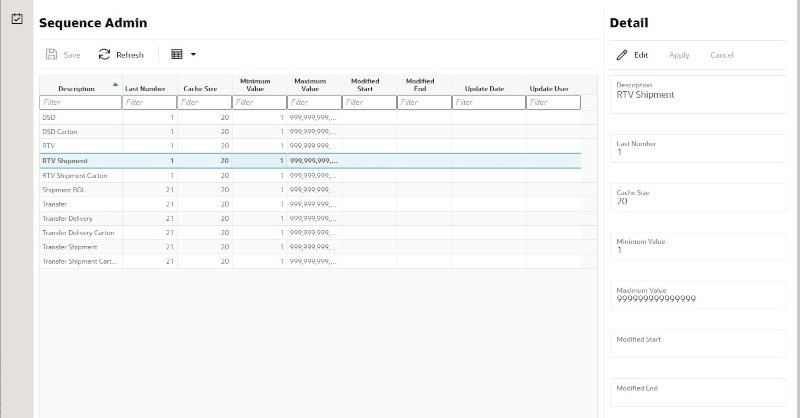This screenshot has height=418, width=800.
Task: Click the Detail Last Number field
Action: pos(698,149)
